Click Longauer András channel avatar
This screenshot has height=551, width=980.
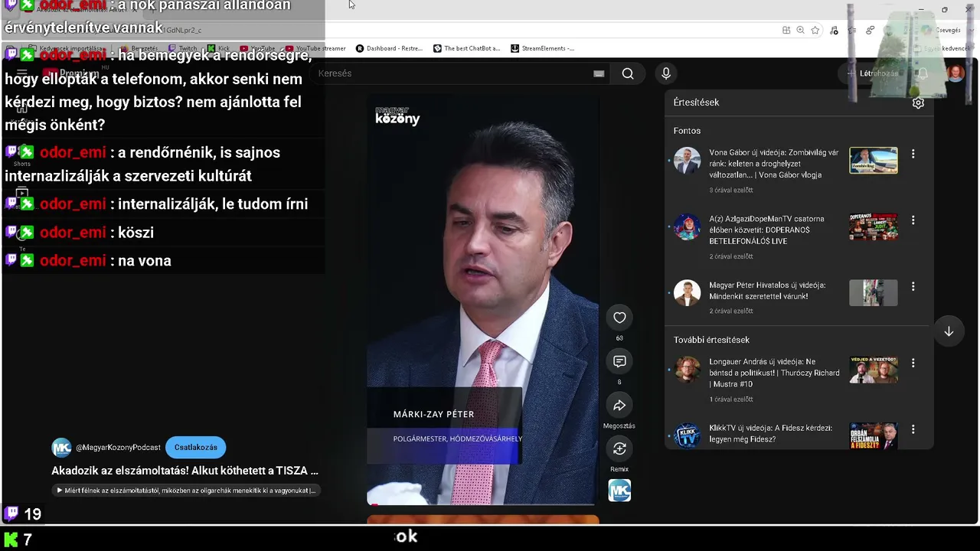pyautogui.click(x=687, y=370)
